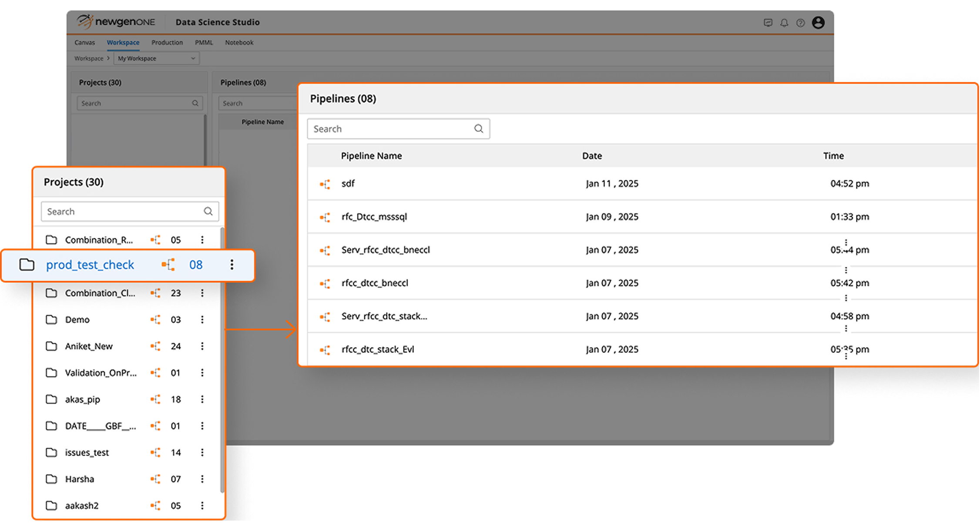Open the rfcc_dtc_stack_Evl pipeline

(x=378, y=350)
